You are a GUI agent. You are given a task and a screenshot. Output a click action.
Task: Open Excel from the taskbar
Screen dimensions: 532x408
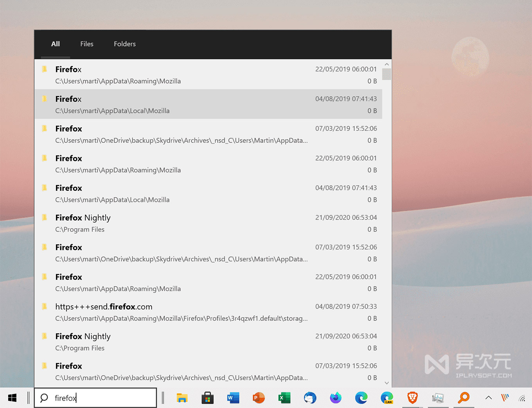coord(284,398)
